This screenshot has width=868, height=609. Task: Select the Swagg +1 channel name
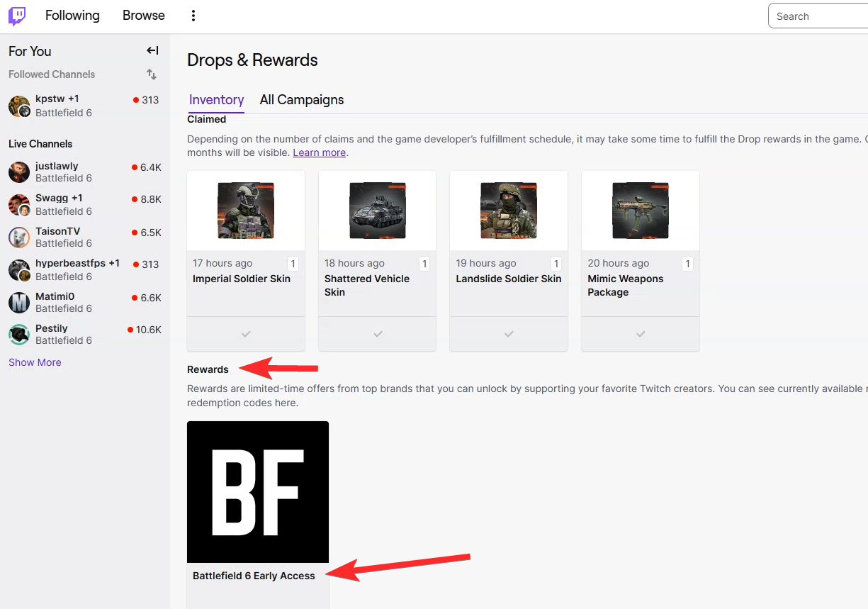coord(59,198)
